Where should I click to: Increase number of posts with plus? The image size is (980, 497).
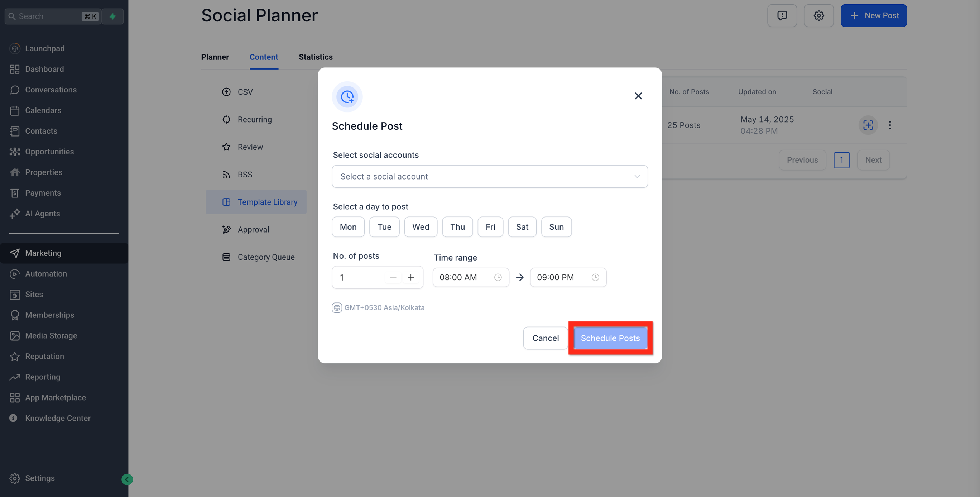[x=410, y=277]
